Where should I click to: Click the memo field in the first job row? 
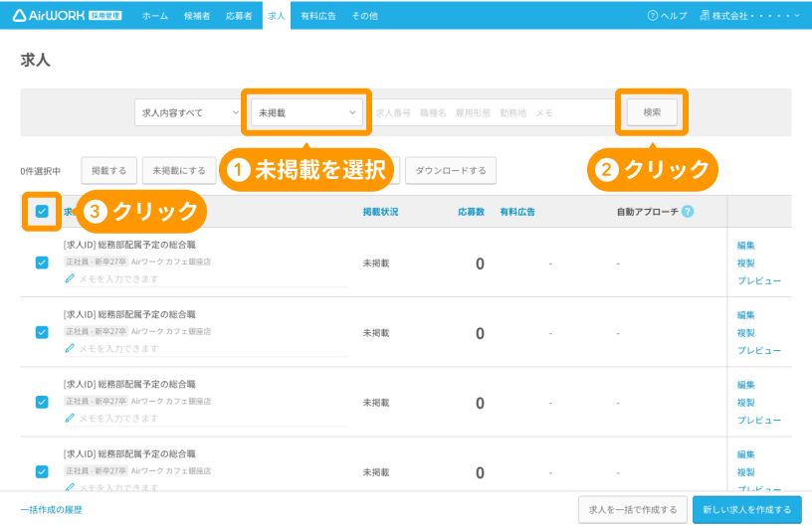[x=206, y=279]
